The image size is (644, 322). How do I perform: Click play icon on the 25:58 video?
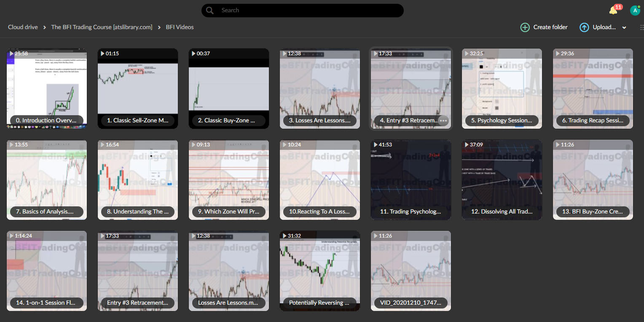point(11,54)
